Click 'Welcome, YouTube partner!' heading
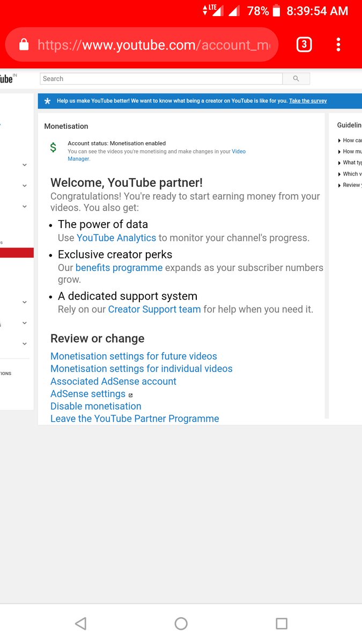This screenshot has height=644, width=362. (127, 182)
